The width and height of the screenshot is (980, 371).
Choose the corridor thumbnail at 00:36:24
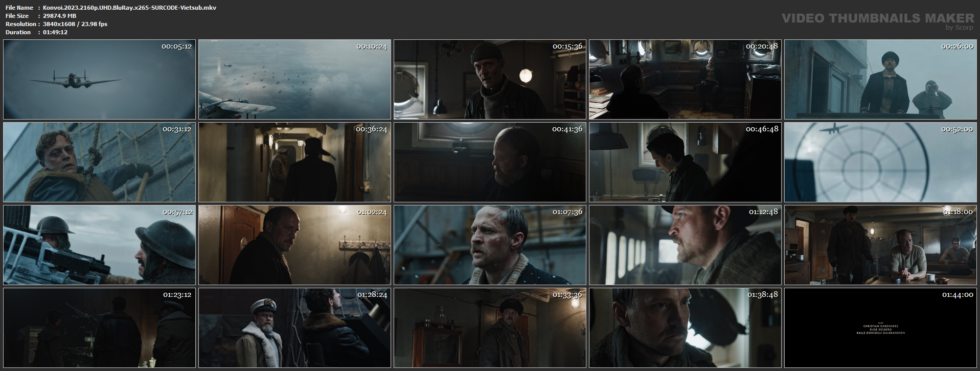click(295, 163)
